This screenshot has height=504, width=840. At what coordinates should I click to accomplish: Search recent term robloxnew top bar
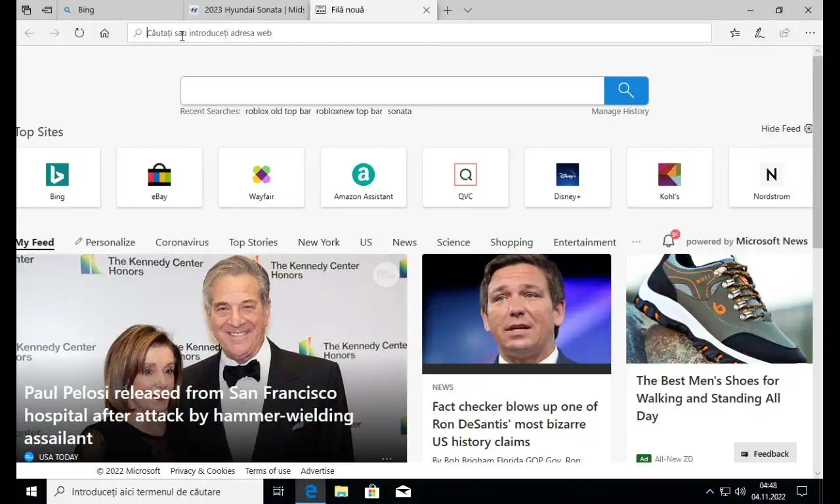click(349, 112)
